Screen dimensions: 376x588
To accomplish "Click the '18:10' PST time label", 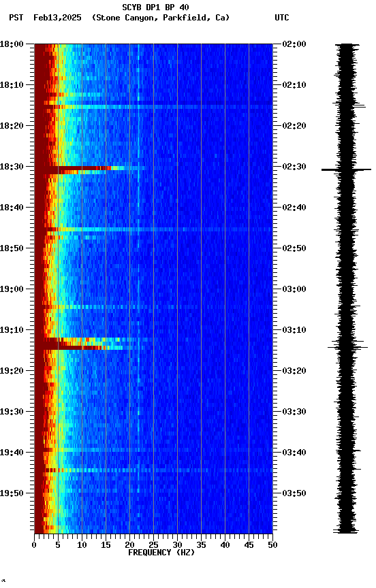I will tap(12, 85).
